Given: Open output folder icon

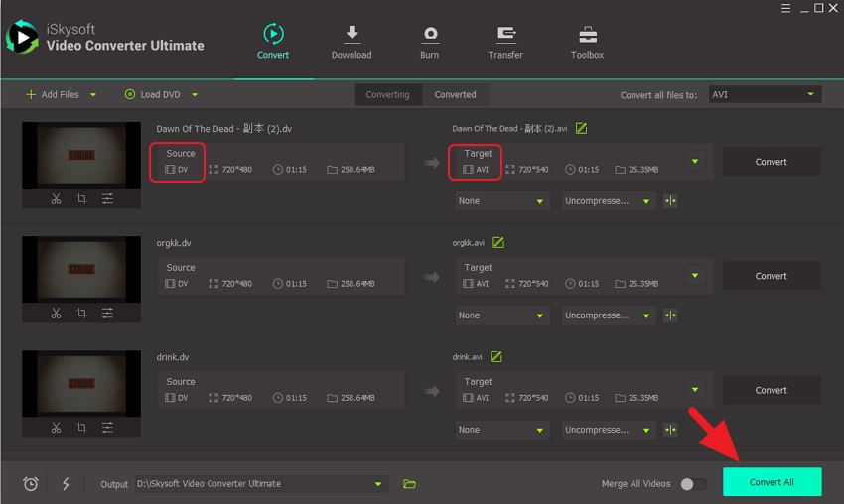Looking at the screenshot, I should (409, 484).
